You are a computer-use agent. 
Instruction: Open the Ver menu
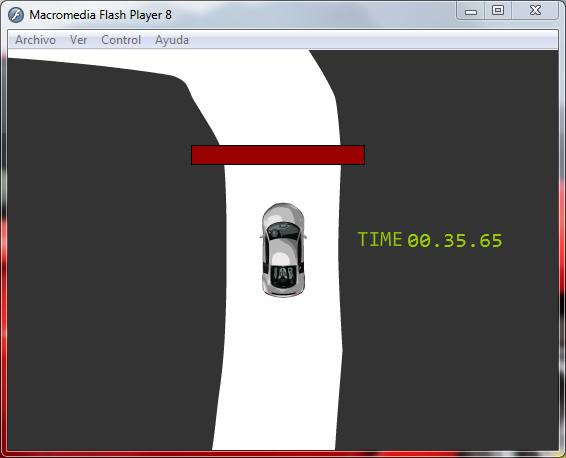pos(78,40)
